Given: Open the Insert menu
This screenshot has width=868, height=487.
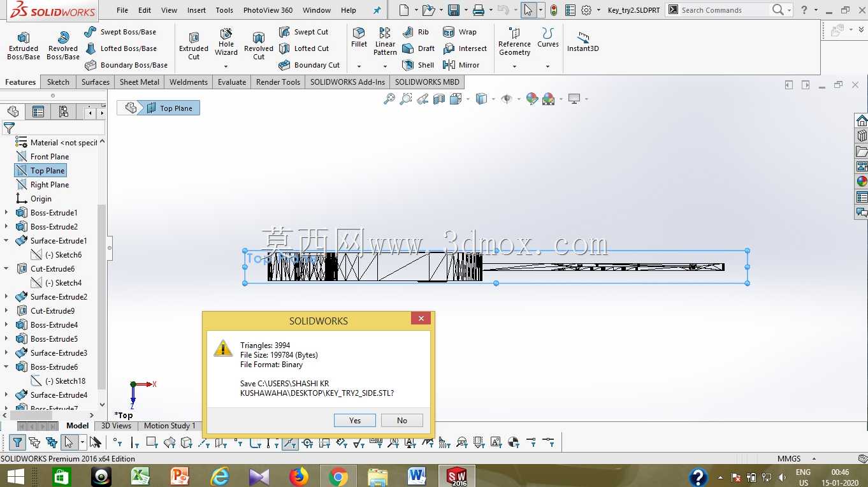Looking at the screenshot, I should [x=196, y=10].
